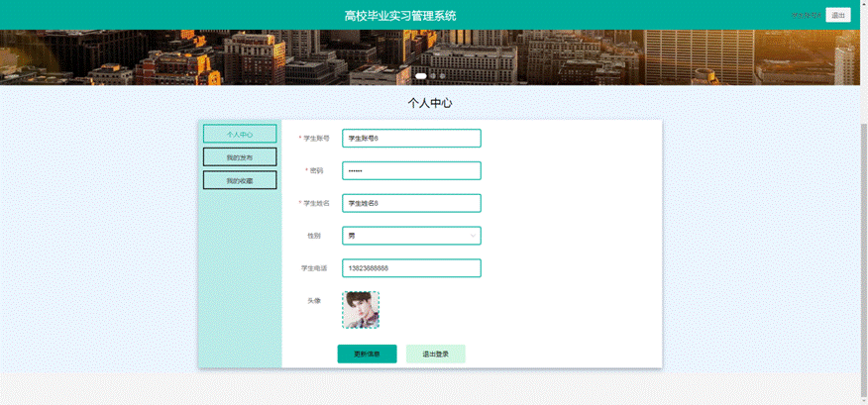The image size is (868, 405).
Task: Click the 性别 dropdown chevron arrow
Action: pyautogui.click(x=473, y=236)
